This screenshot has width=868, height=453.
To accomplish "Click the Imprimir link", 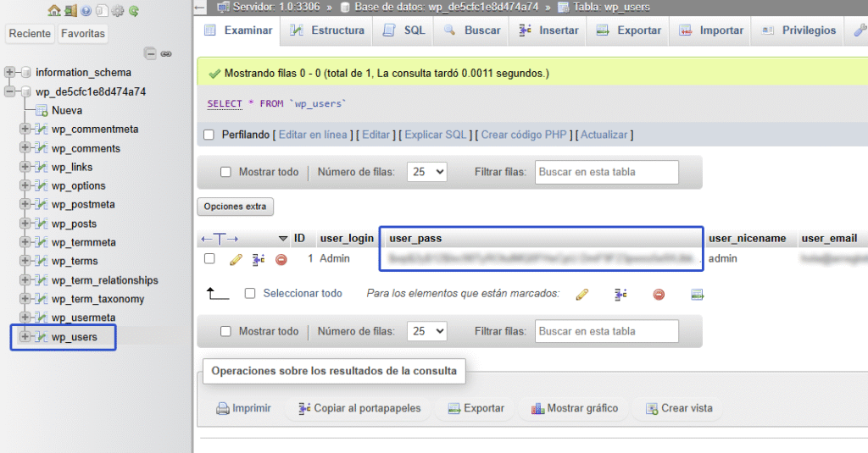I will 243,408.
